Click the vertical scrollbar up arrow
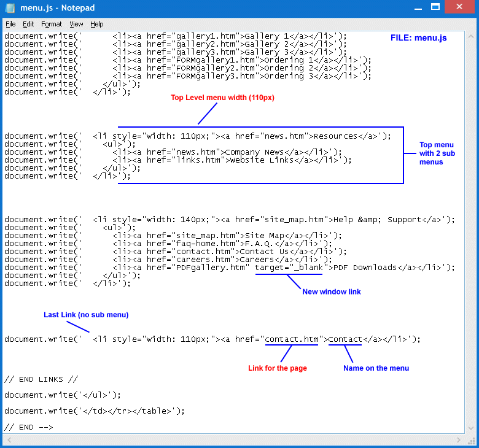 coord(470,36)
